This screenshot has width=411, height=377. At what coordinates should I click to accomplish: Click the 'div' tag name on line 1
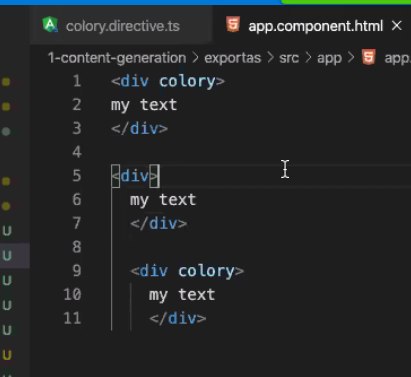[x=135, y=81]
